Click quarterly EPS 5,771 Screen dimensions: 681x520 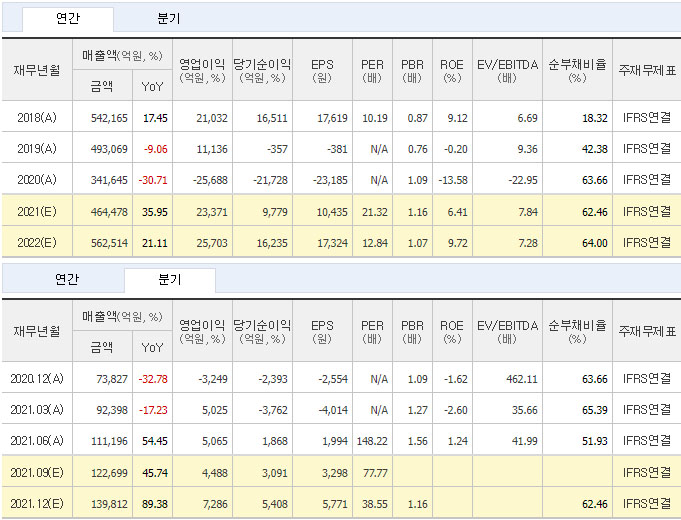(335, 504)
